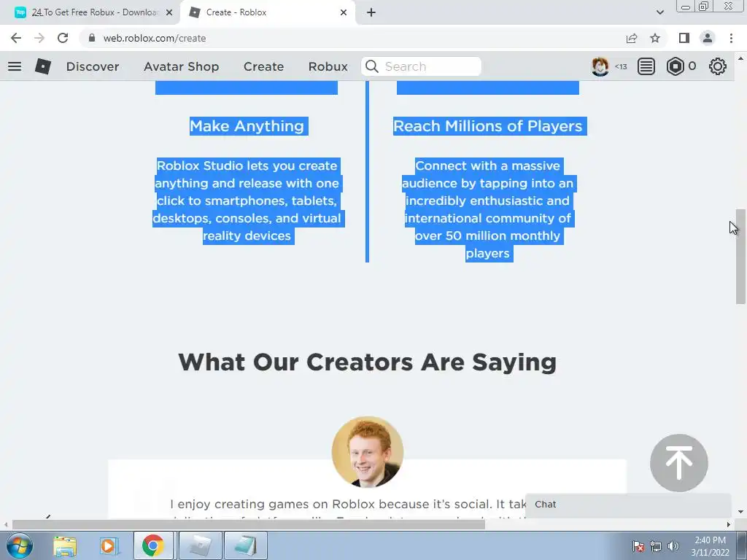Open the notifications feed icon
The height and width of the screenshot is (560, 747).
(x=646, y=66)
